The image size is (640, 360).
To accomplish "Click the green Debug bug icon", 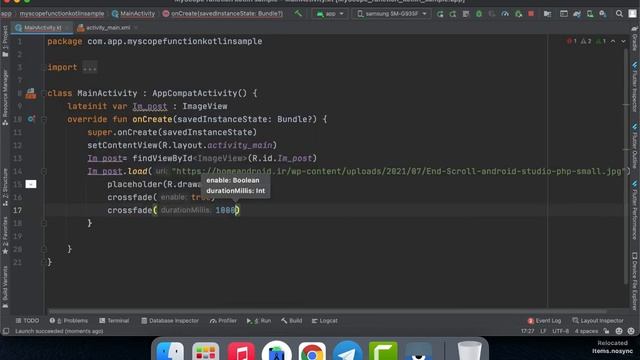I will [479, 14].
